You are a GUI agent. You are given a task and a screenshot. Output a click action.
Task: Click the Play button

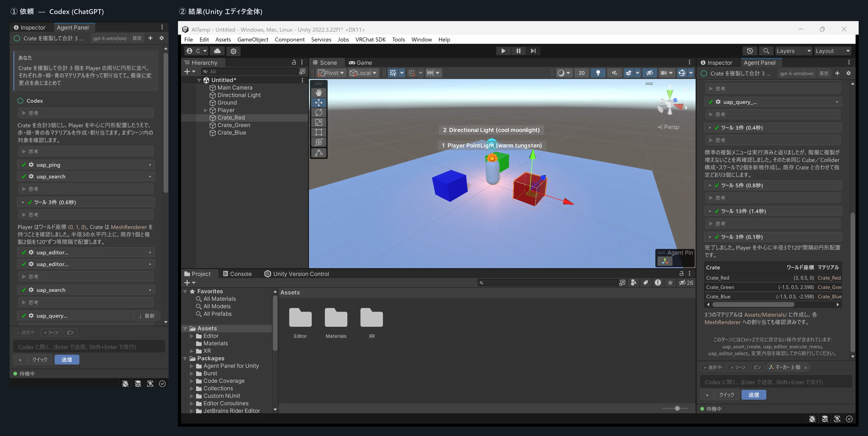[x=503, y=51]
